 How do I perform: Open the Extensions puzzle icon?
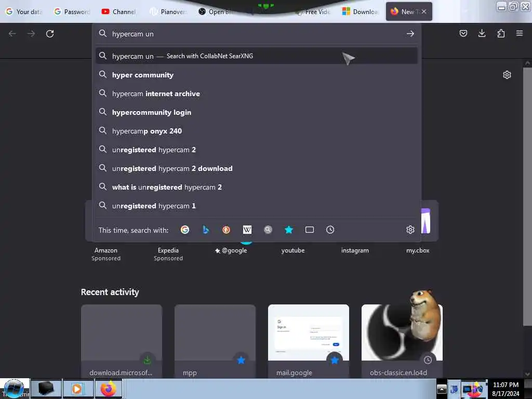click(x=501, y=33)
